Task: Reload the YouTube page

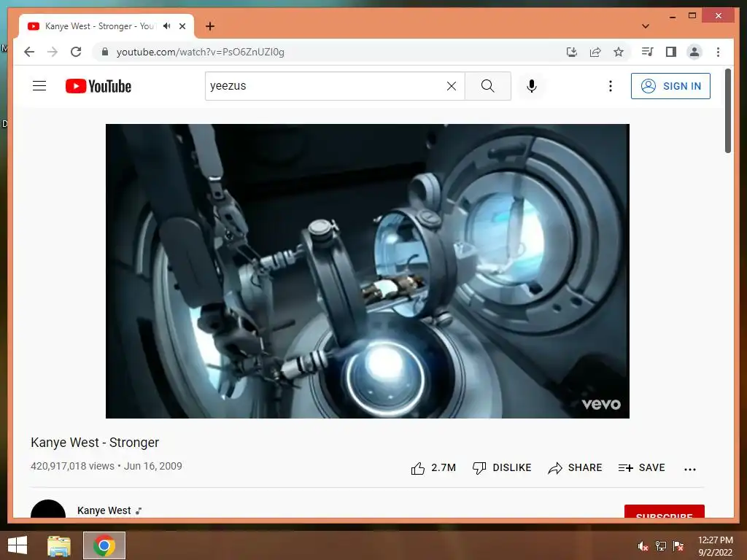Action: [76, 52]
